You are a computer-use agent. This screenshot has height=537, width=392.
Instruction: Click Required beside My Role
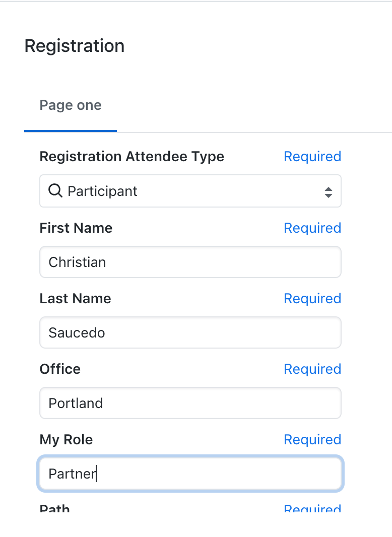[312, 440]
